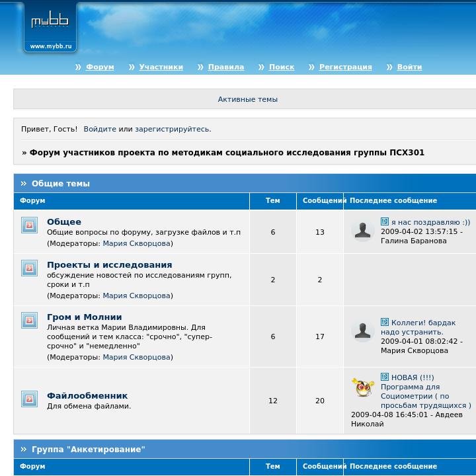Click go-to-post icon before НОВАЯ (!!!)

385,377
